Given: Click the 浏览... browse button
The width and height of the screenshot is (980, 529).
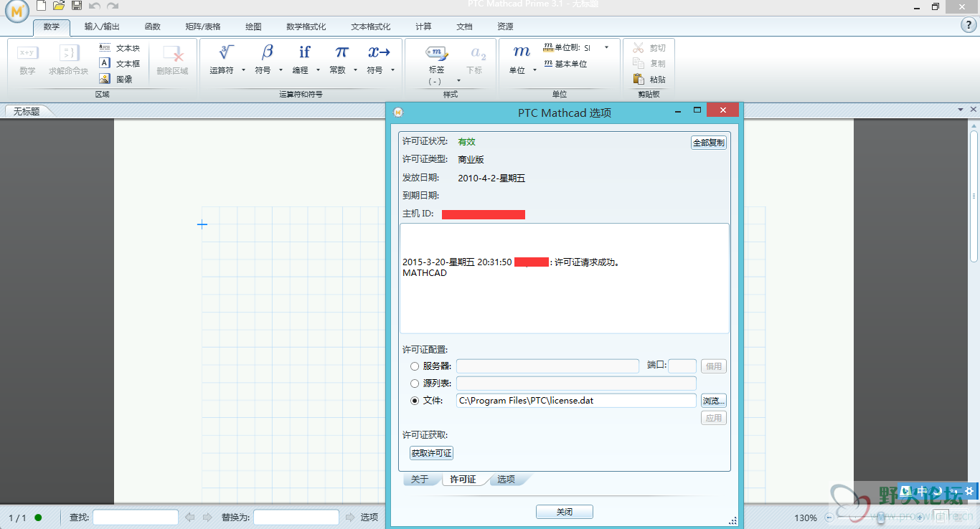Looking at the screenshot, I should [x=714, y=401].
